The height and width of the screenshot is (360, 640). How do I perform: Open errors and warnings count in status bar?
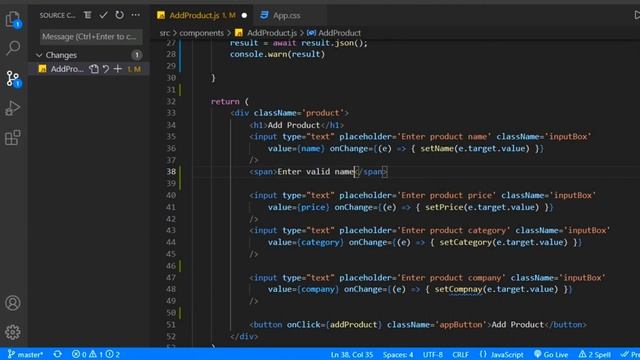click(x=96, y=354)
